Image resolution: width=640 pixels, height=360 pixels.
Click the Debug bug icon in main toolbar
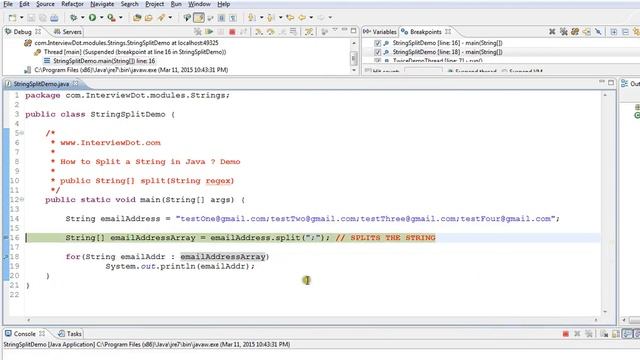pyautogui.click(x=73, y=18)
